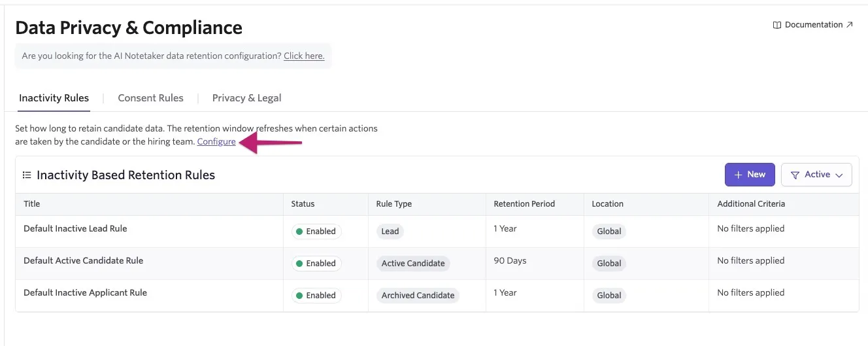Open Default Active Candidate Rule

(83, 260)
